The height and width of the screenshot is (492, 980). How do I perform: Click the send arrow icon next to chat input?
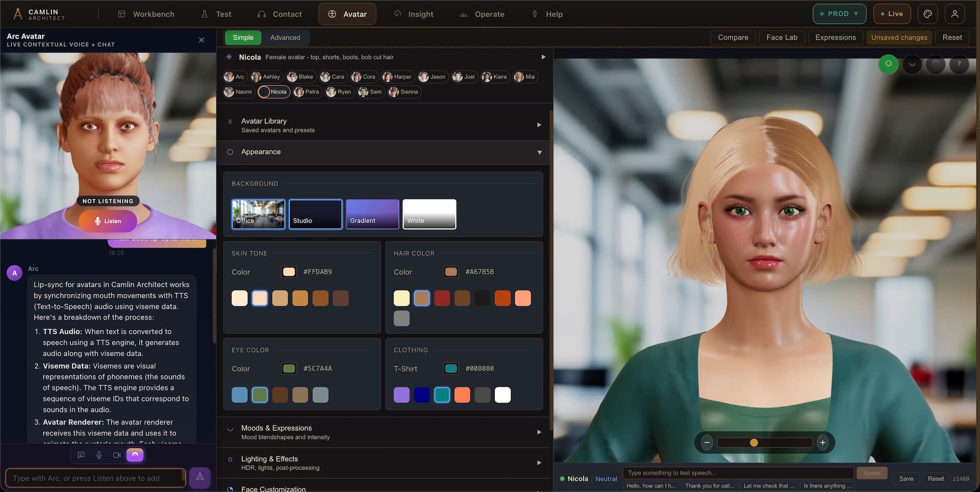200,477
